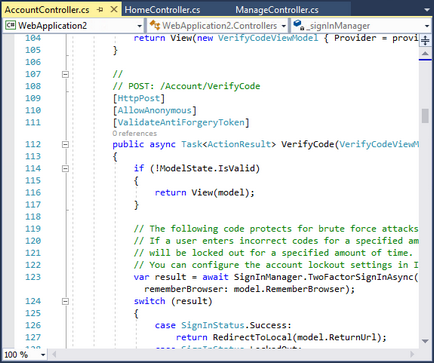Image resolution: width=434 pixels, height=363 pixels.
Task: Click the horizontal scrollbar right arrow
Action: (412, 354)
